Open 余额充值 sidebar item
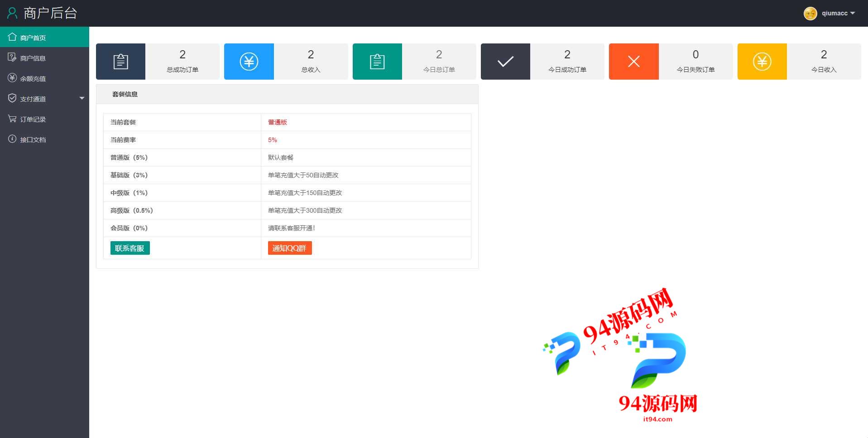The width and height of the screenshot is (868, 438). tap(44, 78)
